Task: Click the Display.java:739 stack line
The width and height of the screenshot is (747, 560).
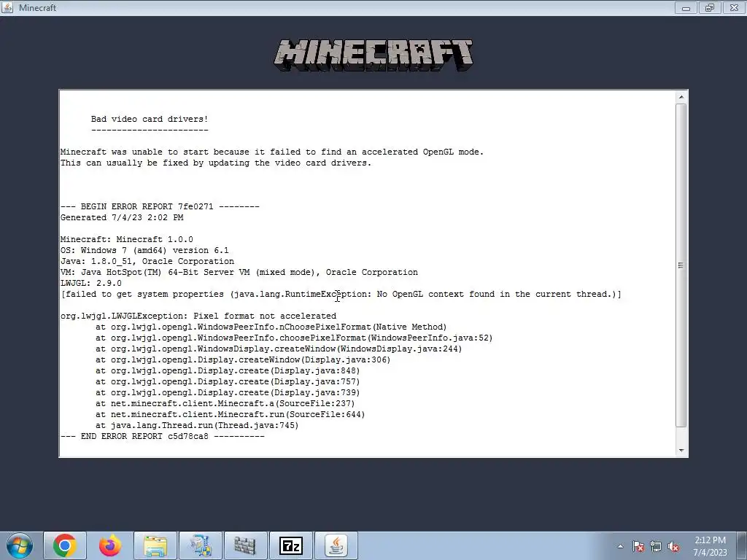Action: point(228,393)
